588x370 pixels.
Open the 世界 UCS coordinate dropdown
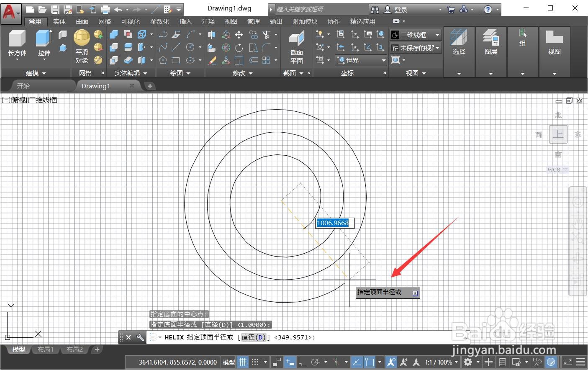(x=361, y=60)
